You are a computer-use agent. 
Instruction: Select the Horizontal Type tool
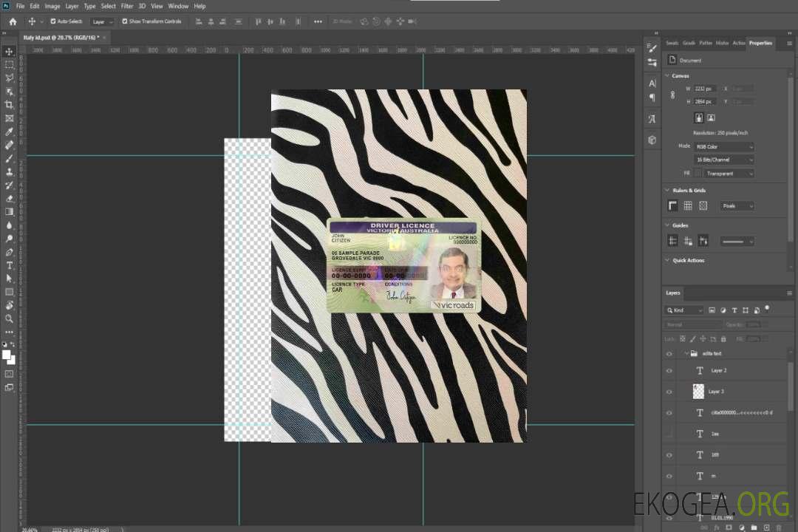point(10,265)
